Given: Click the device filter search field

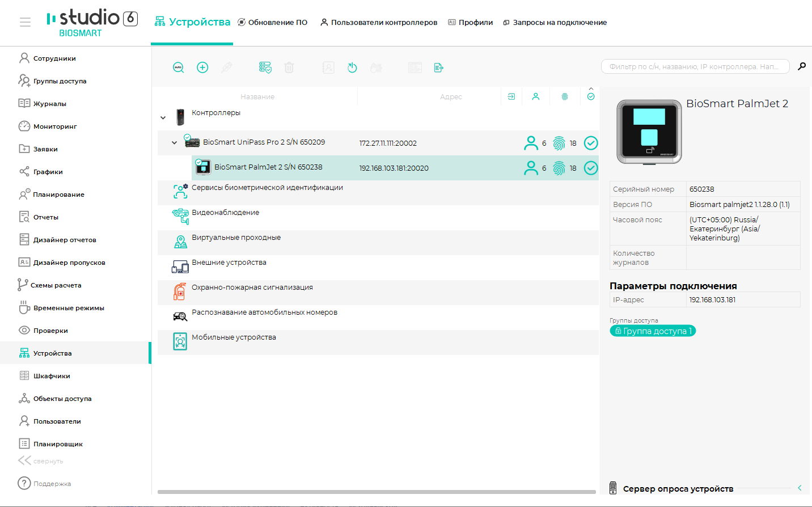Looking at the screenshot, I should pos(695,66).
